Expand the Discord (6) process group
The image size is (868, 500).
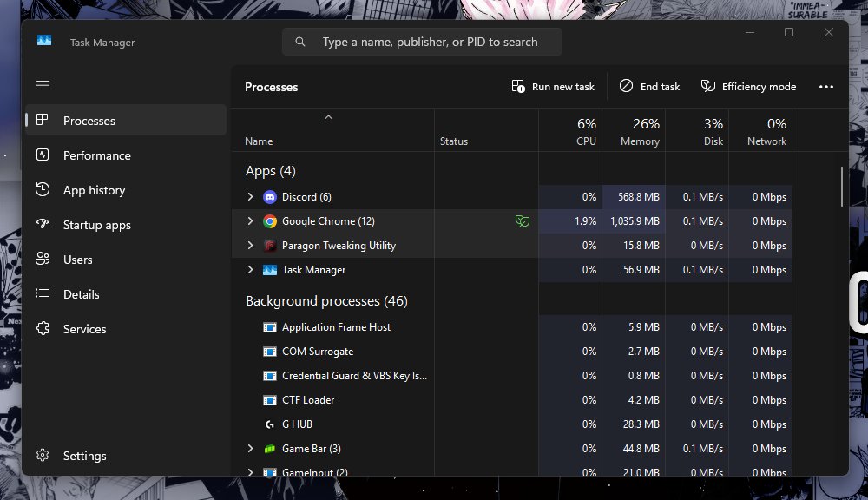[250, 196]
